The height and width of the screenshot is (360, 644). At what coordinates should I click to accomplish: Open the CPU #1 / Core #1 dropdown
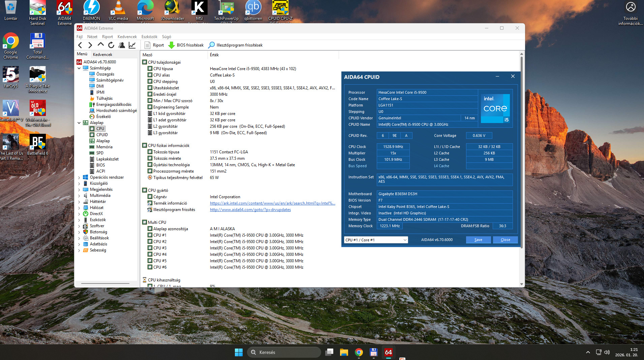(x=376, y=240)
